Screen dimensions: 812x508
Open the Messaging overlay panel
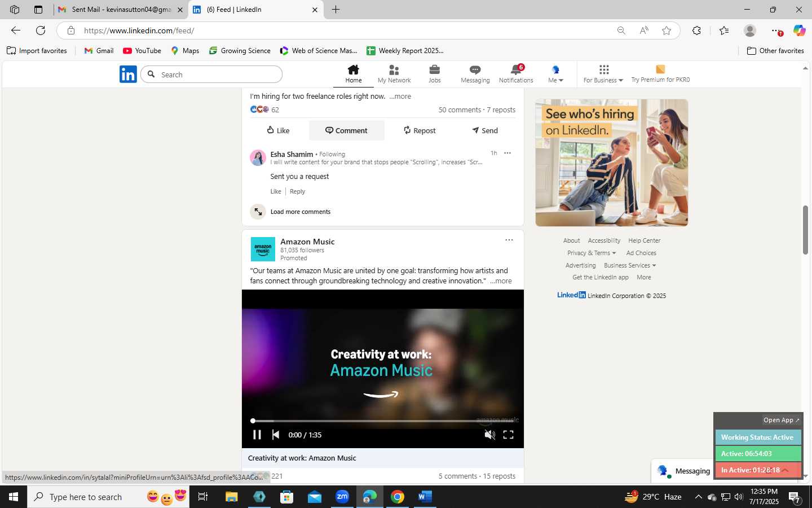point(683,471)
